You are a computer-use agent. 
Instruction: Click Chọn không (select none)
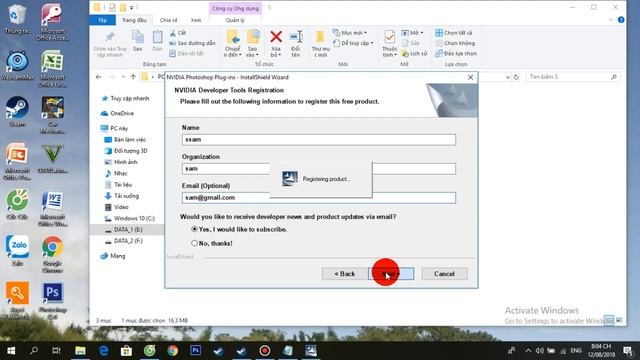pos(455,43)
